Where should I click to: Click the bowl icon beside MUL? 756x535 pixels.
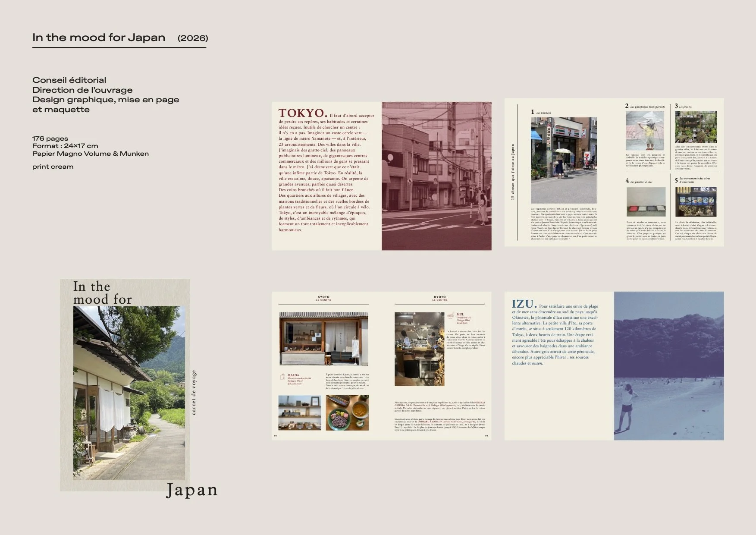pyautogui.click(x=451, y=316)
